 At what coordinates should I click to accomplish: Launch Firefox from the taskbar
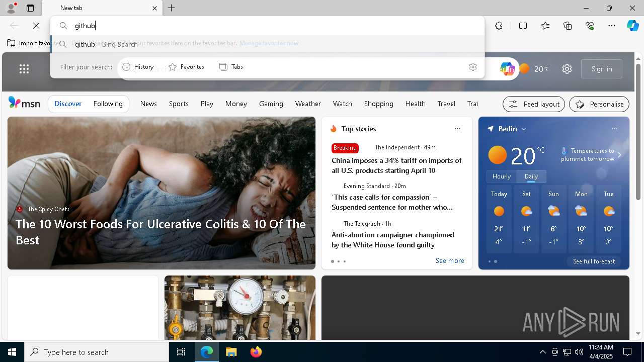click(x=256, y=352)
